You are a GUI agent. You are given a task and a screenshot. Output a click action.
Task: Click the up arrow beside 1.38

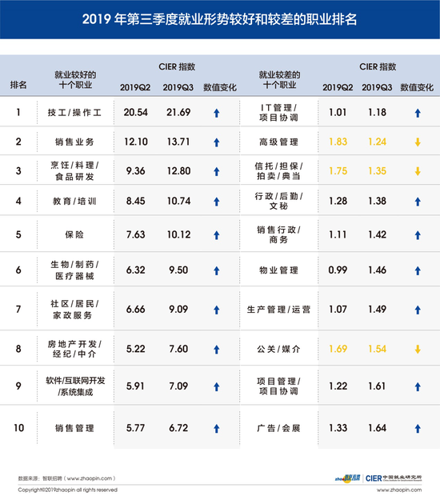pos(418,202)
